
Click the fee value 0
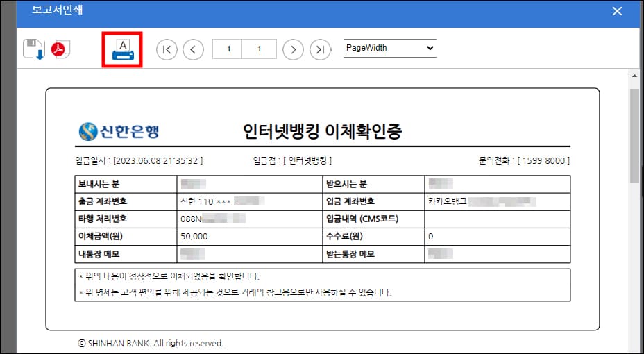coord(430,237)
